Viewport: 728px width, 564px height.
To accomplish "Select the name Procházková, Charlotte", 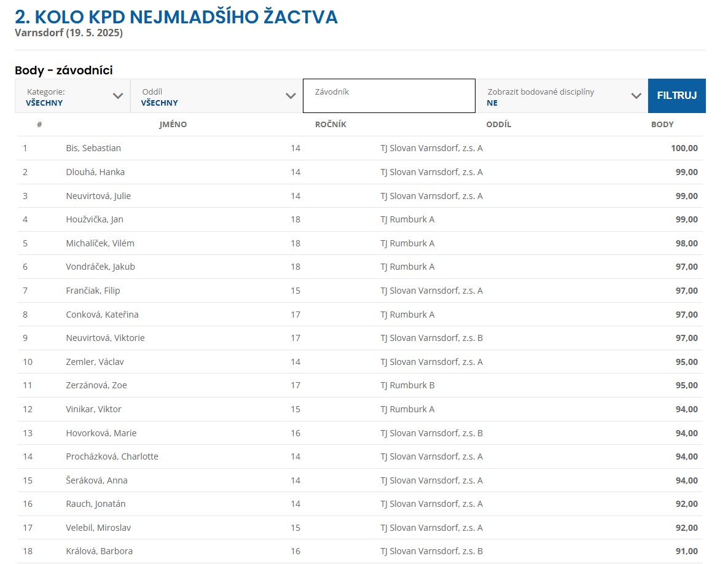I will (x=112, y=456).
